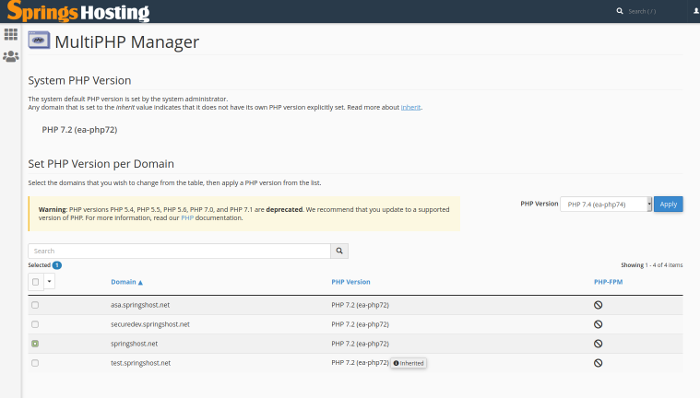Viewport: 700px width, 398px height.
Task: Click PHP-FPM disabled icon for asa.springshost.net
Action: coord(598,305)
